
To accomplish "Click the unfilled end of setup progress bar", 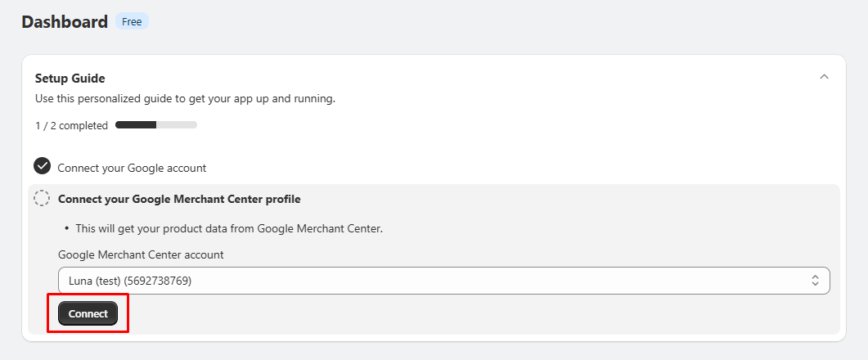I will click(x=182, y=125).
